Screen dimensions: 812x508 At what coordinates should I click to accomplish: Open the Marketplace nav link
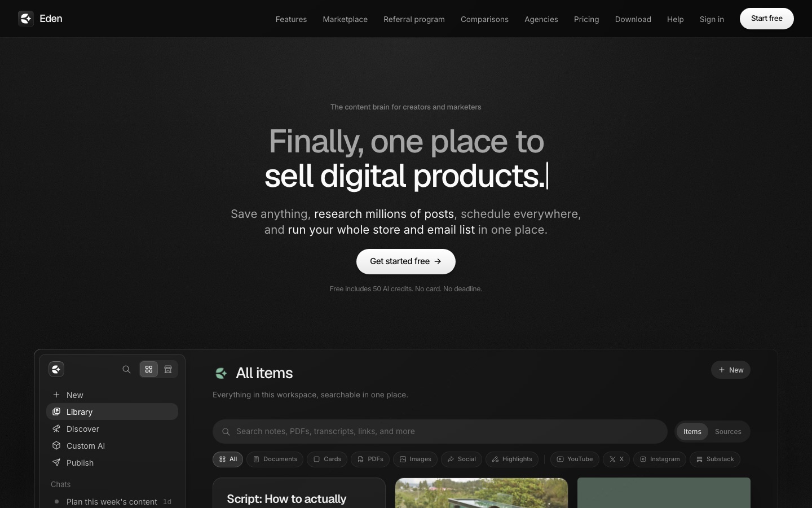point(345,19)
